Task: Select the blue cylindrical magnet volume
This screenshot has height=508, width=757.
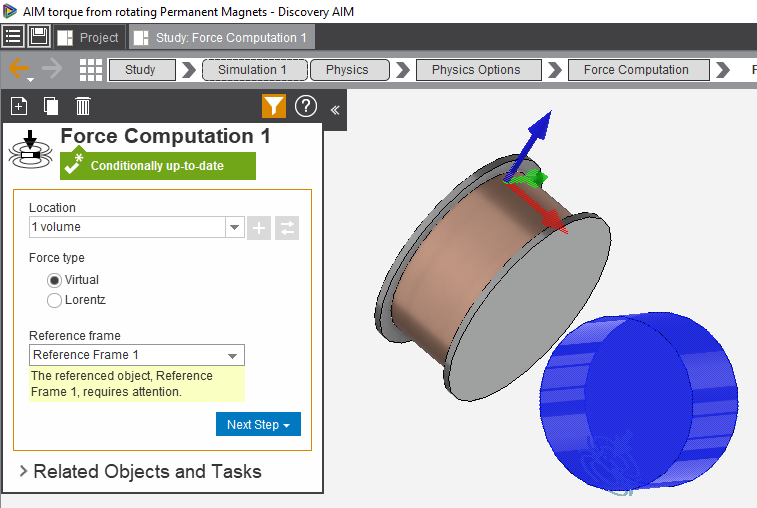Action: point(637,401)
